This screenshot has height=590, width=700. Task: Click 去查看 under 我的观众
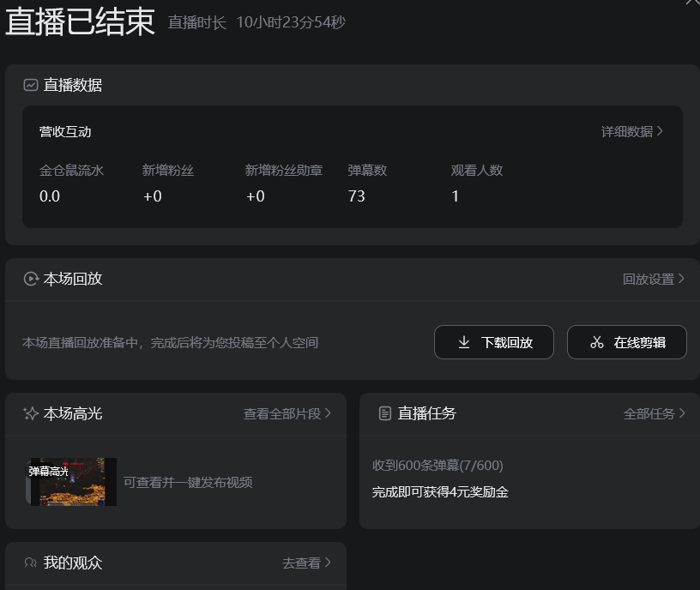pyautogui.click(x=307, y=563)
